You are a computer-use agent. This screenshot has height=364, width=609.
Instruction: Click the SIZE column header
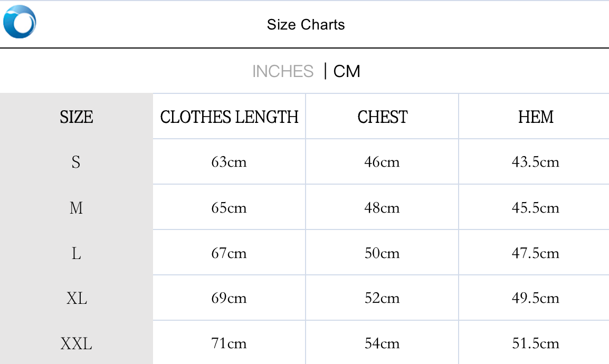click(x=77, y=117)
